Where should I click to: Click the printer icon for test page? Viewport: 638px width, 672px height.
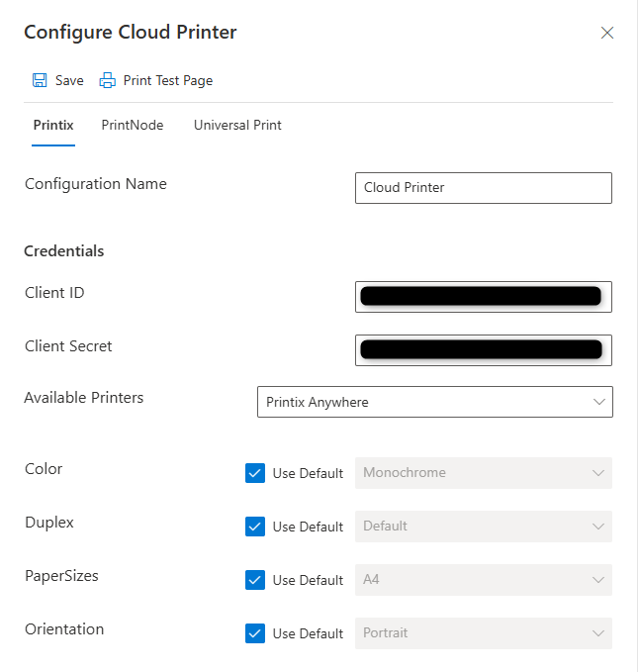[x=108, y=80]
